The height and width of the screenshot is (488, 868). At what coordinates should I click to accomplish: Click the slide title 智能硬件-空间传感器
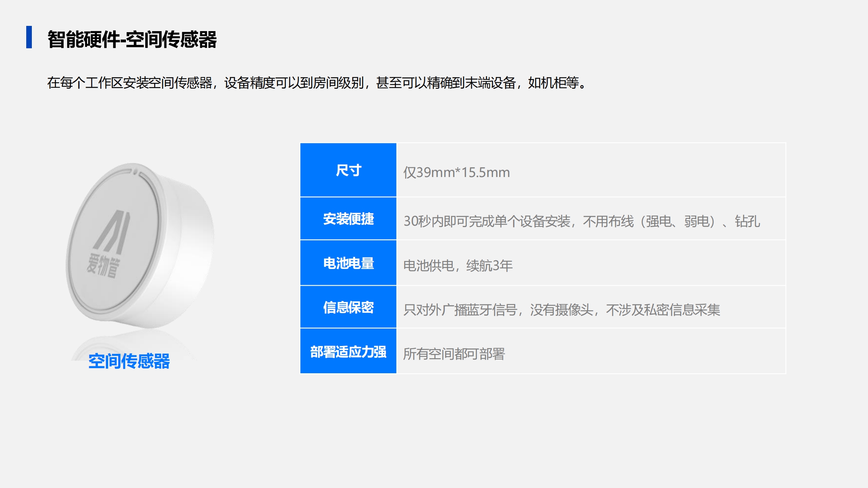click(132, 39)
